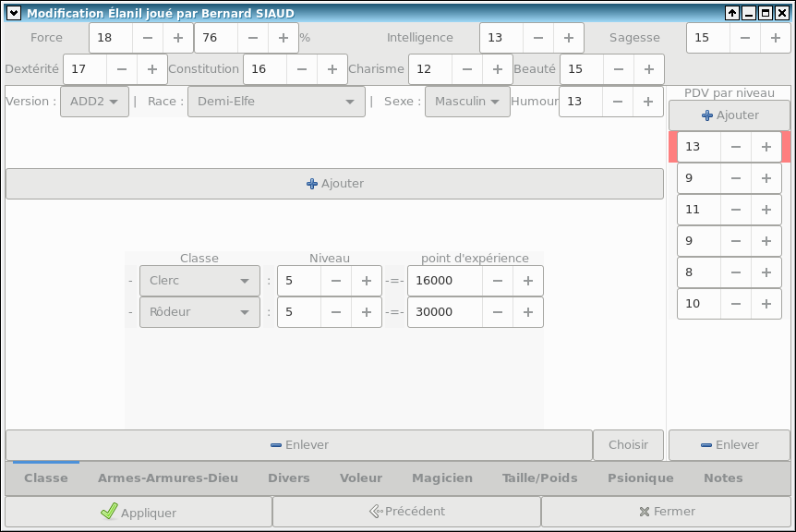This screenshot has width=796, height=532.
Task: Increase the Beauté value with plus
Action: point(649,69)
